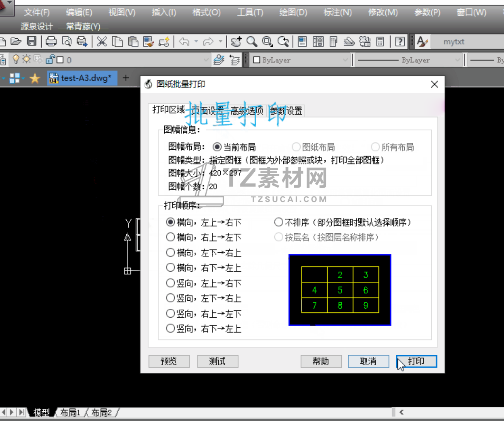Screen dimensions: 504x421
Task: Switch to the 参数设置 tab
Action: click(x=286, y=111)
